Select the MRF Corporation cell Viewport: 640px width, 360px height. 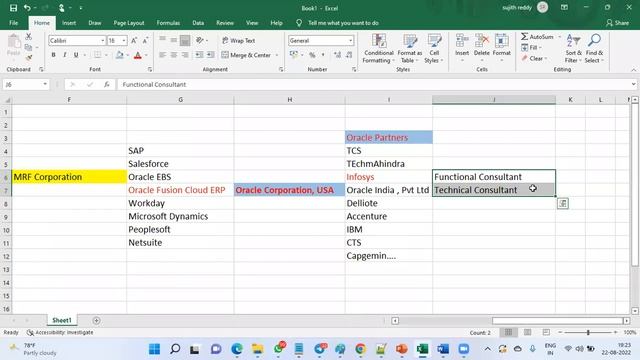[x=69, y=177]
